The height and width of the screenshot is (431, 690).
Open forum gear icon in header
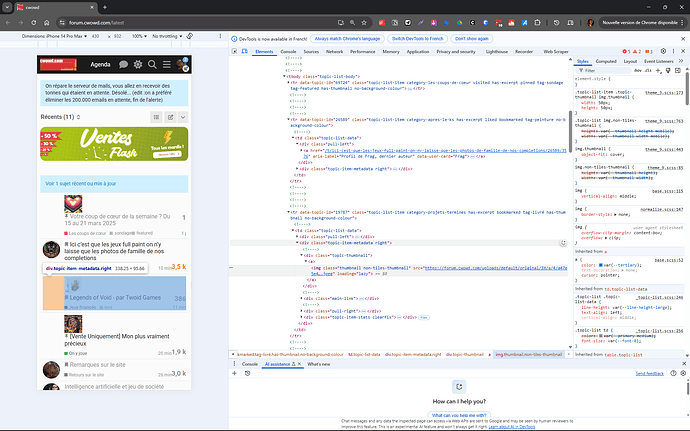point(138,65)
